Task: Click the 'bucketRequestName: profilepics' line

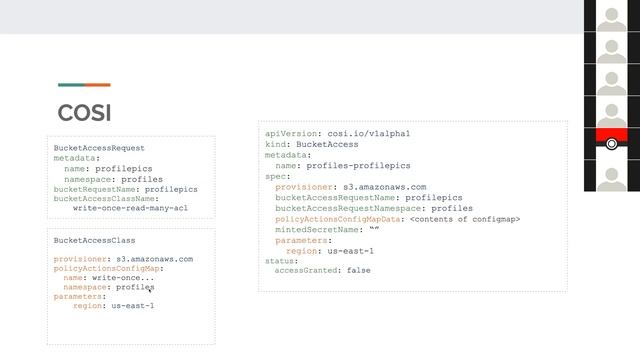Action: (126, 189)
